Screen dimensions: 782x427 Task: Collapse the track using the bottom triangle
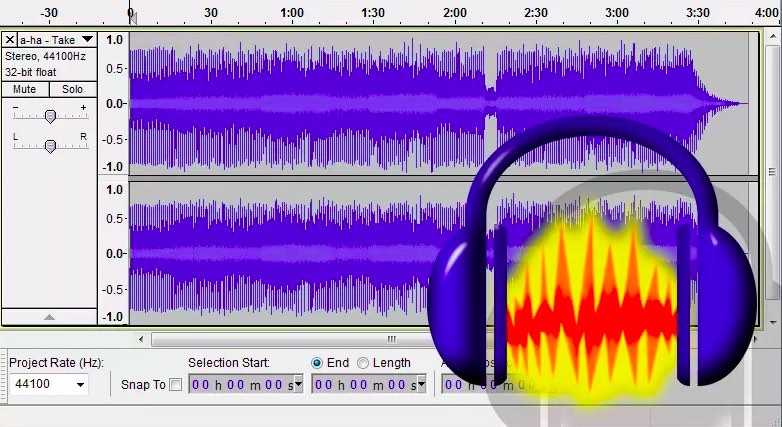(x=49, y=317)
